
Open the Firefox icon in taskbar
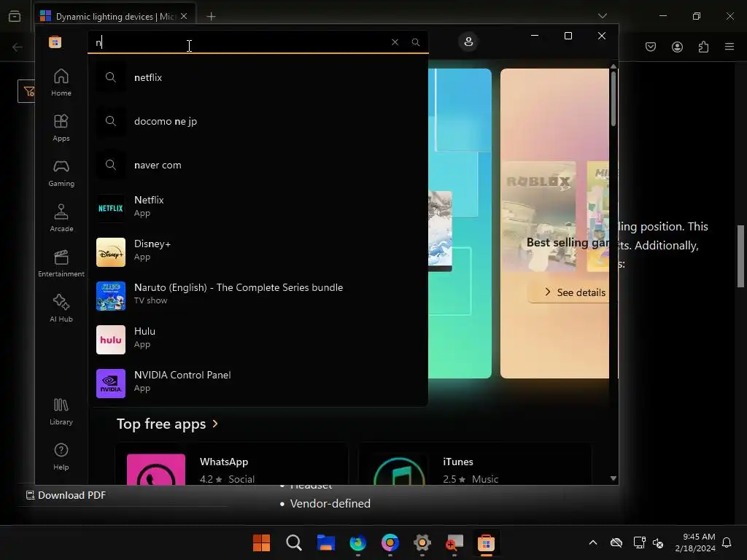pos(357,542)
